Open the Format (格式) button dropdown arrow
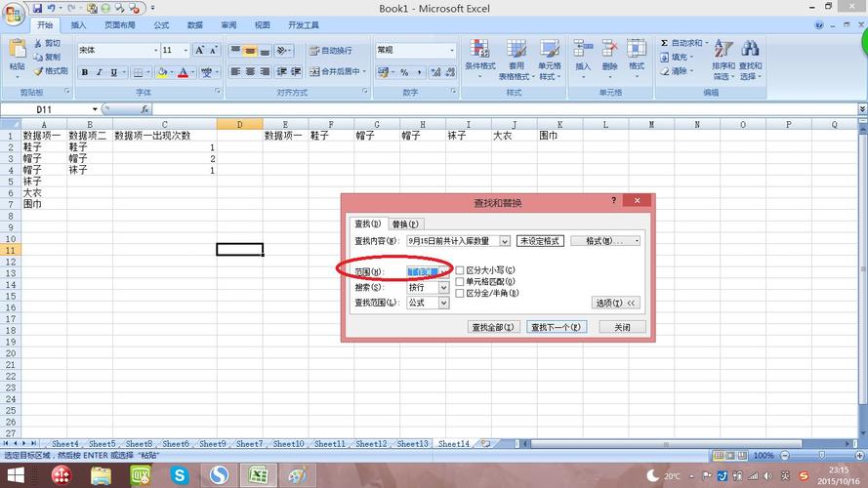This screenshot has height=488, width=868. click(x=638, y=241)
